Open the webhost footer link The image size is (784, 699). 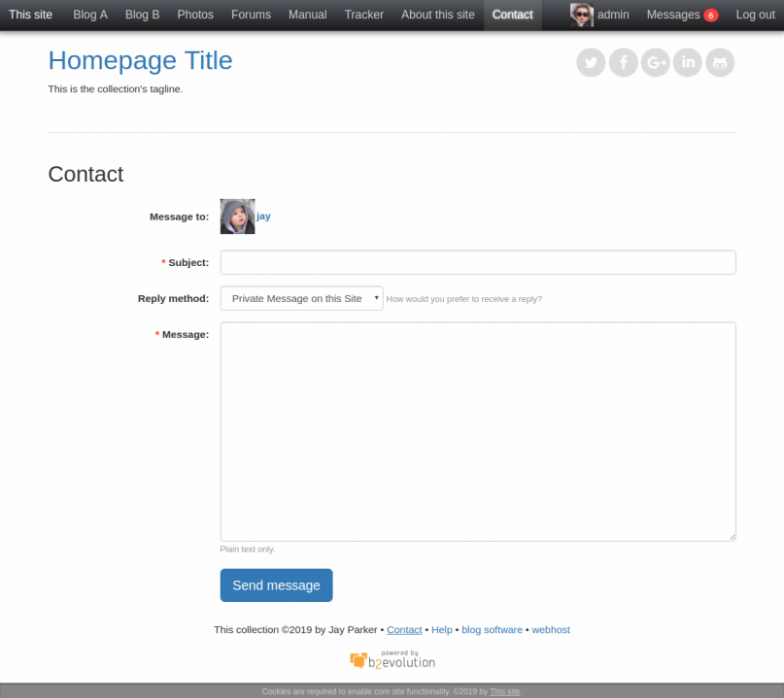point(551,630)
